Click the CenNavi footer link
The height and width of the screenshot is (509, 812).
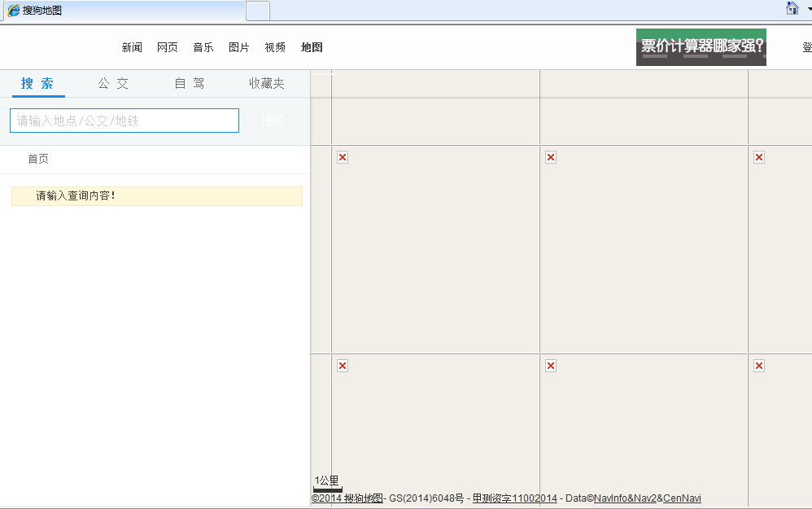pos(682,498)
